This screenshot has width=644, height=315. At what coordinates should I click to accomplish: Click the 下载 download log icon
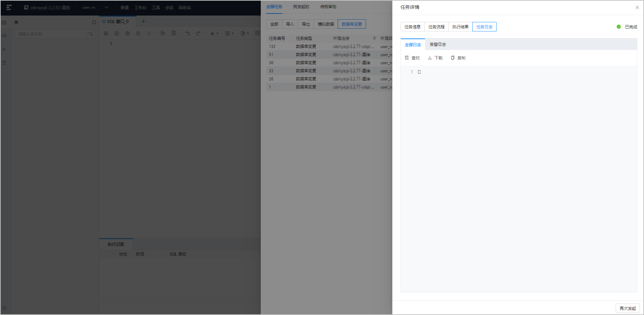[430, 58]
